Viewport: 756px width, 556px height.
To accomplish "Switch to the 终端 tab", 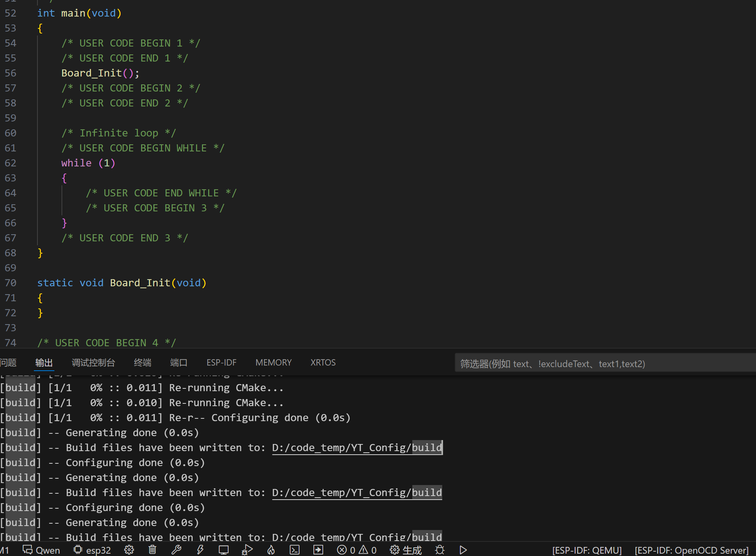I will [x=143, y=362].
